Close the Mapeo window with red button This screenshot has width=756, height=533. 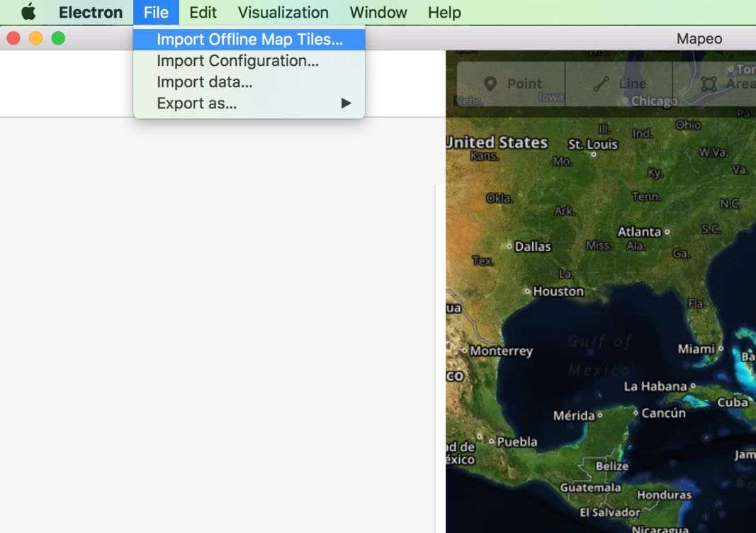(x=13, y=38)
